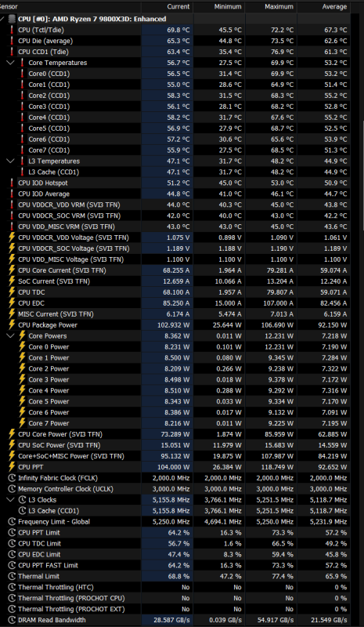Image resolution: width=364 pixels, height=627 pixels.
Task: Select the CPU TDC Limit row
Action: pos(175,543)
